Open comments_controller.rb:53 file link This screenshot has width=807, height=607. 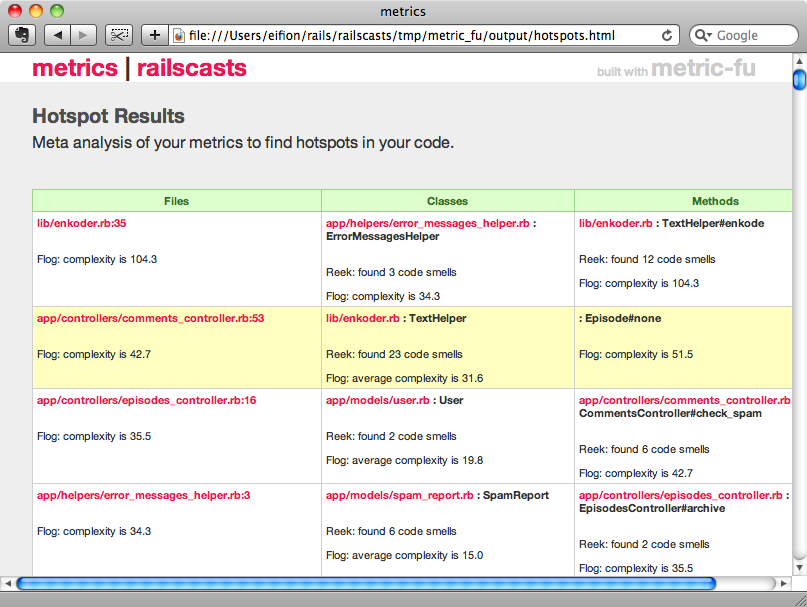150,318
